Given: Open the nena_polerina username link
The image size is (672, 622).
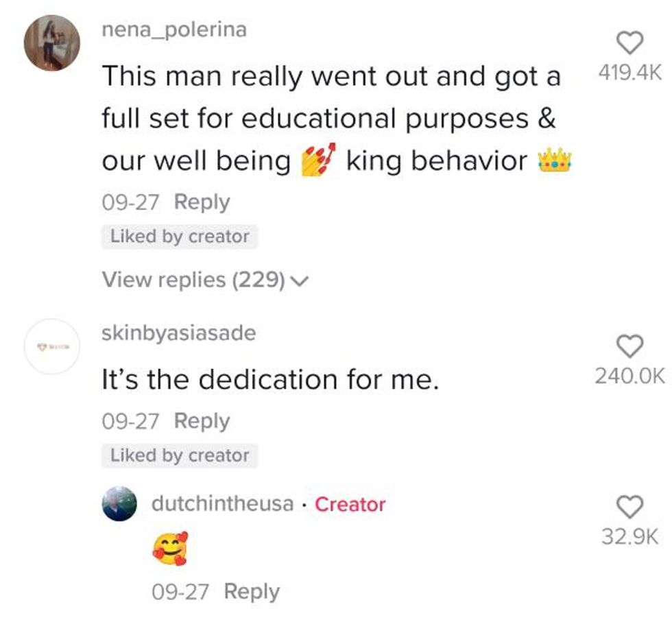Looking at the screenshot, I should [173, 30].
